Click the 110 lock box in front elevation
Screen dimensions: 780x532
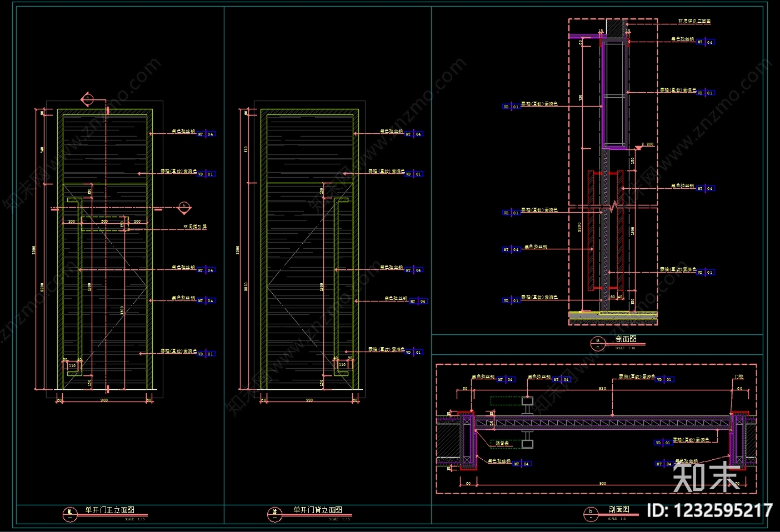[x=72, y=366]
